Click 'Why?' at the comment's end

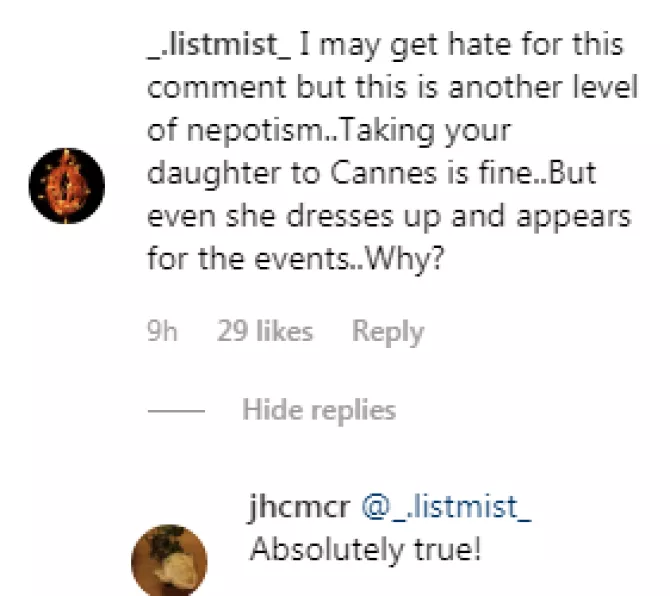tap(405, 259)
